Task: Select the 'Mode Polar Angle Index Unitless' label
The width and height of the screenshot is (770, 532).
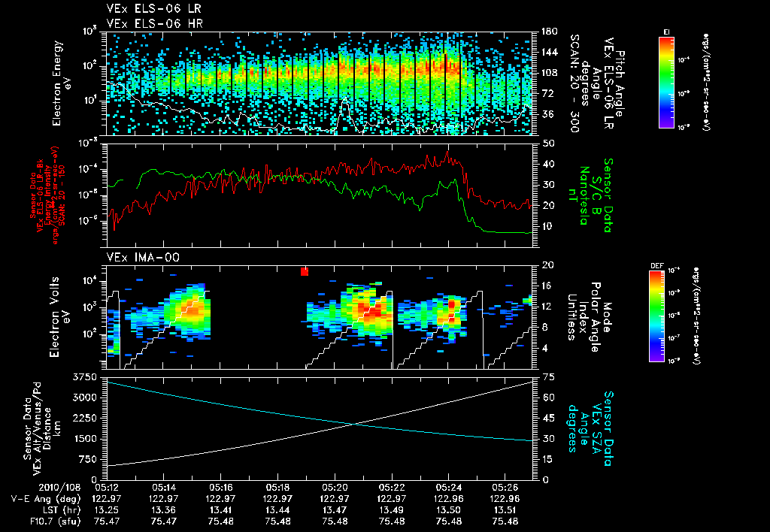Action: [x=588, y=317]
